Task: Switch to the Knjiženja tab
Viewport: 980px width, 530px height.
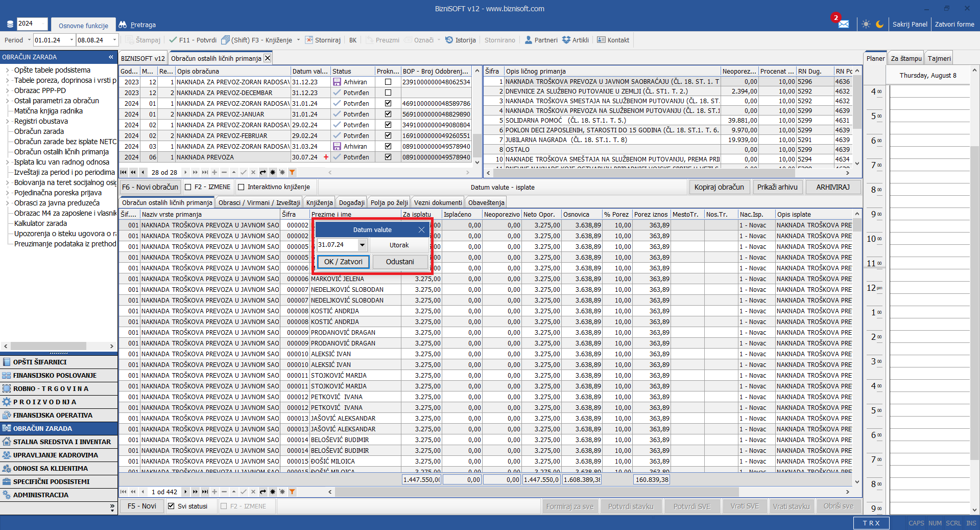Action: click(320, 202)
